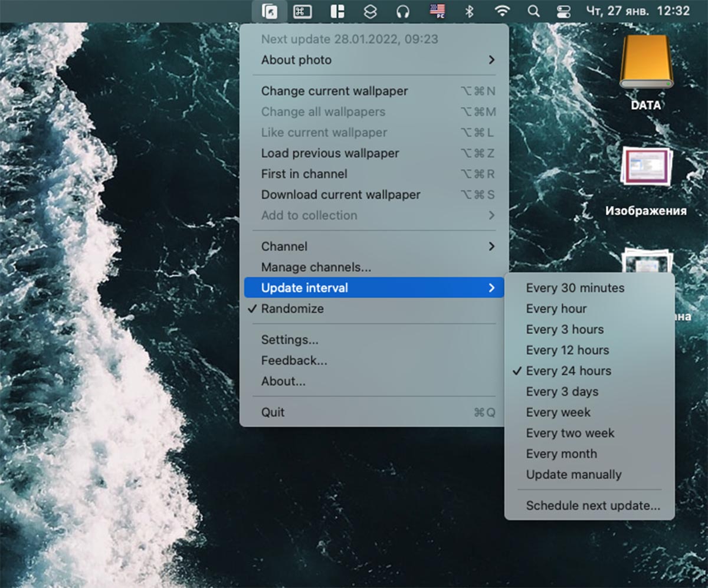Open the Bluetooth status menu
The width and height of the screenshot is (708, 588).
(x=470, y=11)
